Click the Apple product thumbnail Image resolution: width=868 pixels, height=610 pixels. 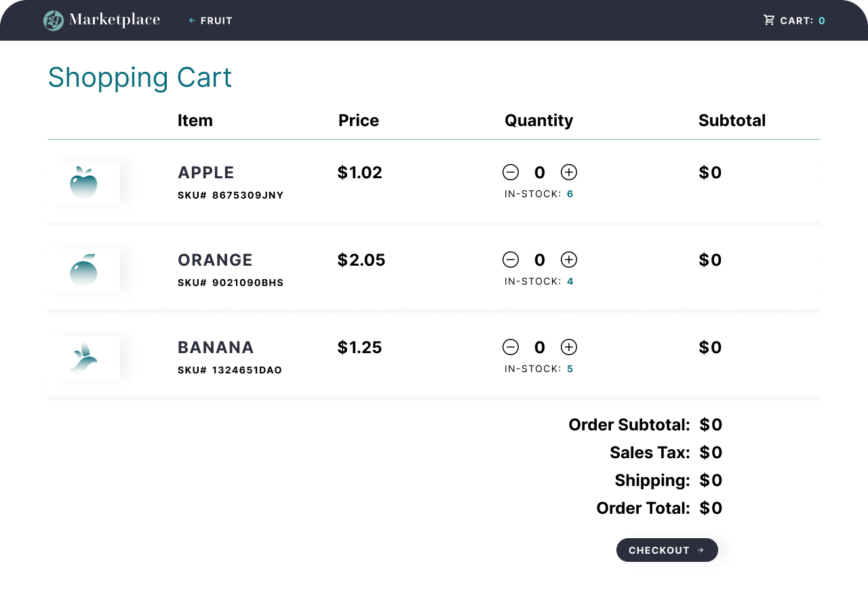click(84, 183)
